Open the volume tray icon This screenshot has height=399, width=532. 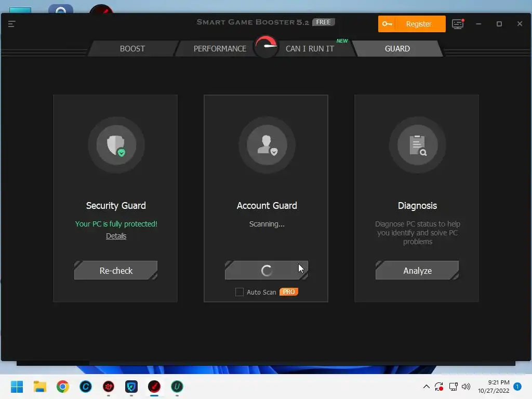(x=466, y=387)
